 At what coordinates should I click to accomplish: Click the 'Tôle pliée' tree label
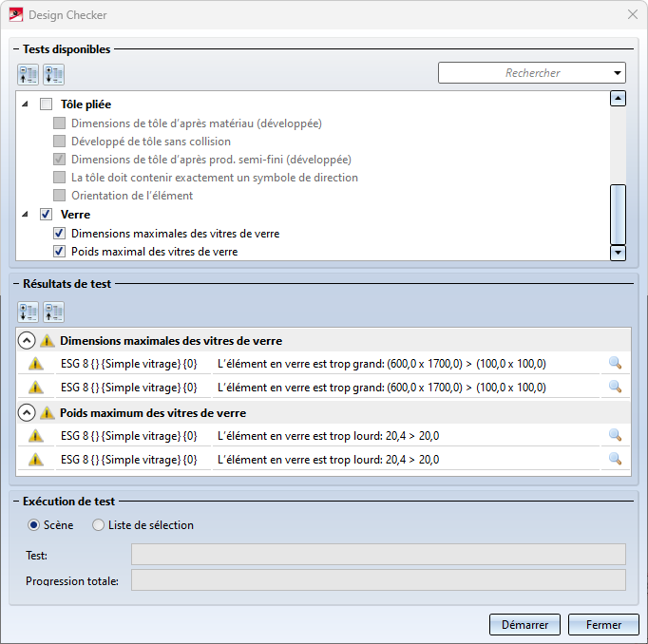coord(86,104)
